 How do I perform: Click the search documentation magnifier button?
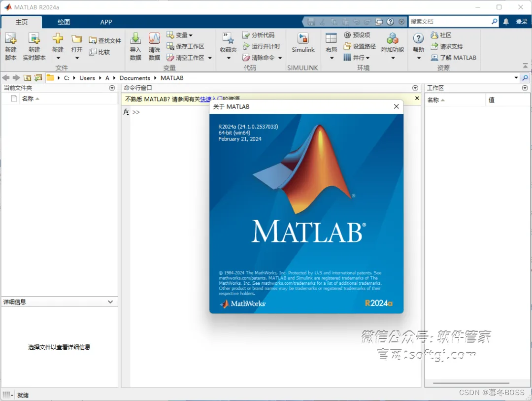coord(495,22)
